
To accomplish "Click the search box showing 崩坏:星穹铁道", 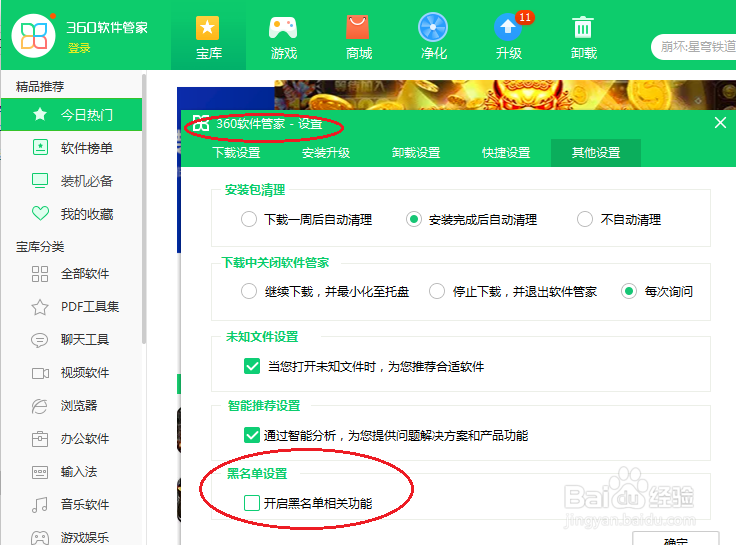I will 694,46.
